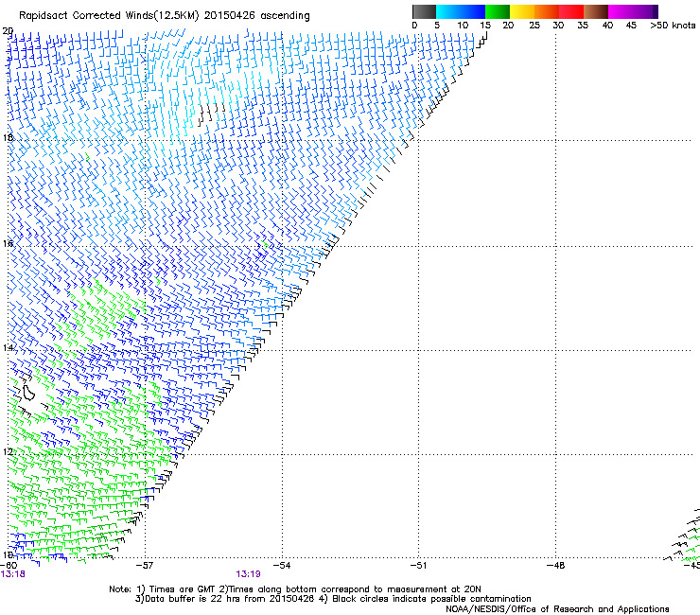Image resolution: width=700 pixels, height=615 pixels.
Task: Click the purple time stamp '13:18'
Action: (x=13, y=574)
